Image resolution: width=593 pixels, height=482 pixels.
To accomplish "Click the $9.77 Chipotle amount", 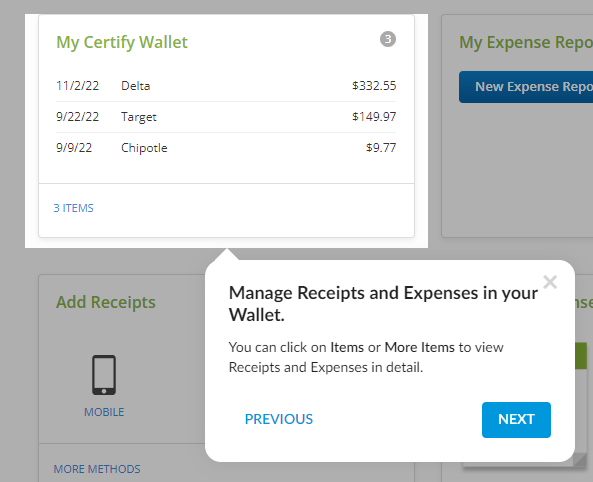I will pyautogui.click(x=381, y=148).
